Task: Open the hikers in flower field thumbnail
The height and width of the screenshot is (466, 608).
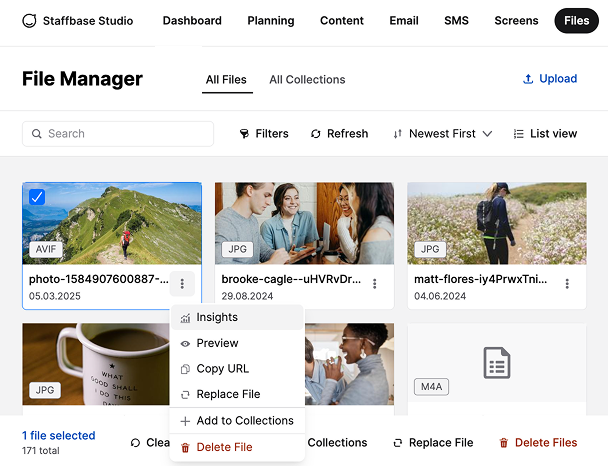Action: coord(496,223)
